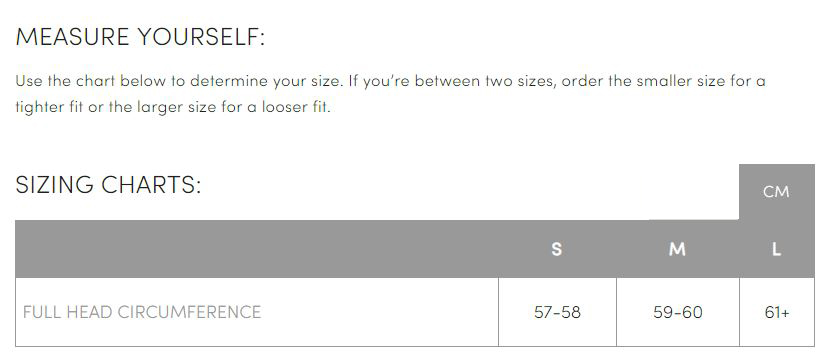Select the 61+ measurement cell
Screen dimensions: 830x362
coord(777,312)
